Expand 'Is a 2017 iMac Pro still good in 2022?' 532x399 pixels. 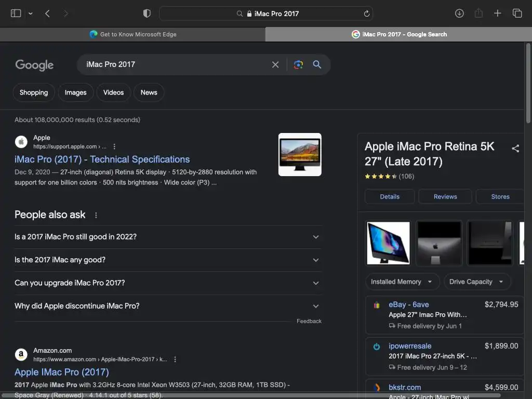(x=168, y=237)
